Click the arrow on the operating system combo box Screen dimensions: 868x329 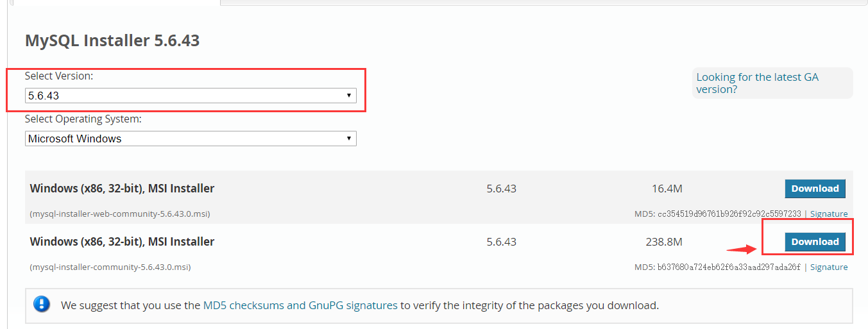click(348, 139)
